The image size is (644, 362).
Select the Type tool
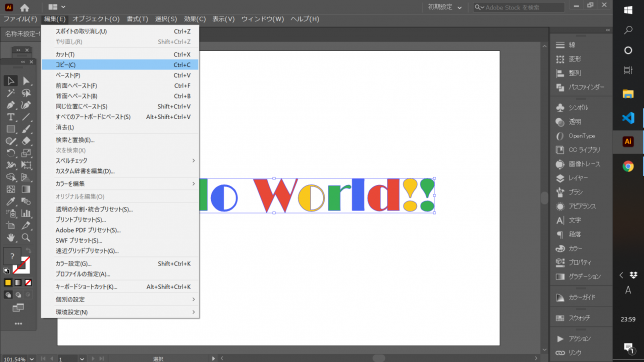pos(11,117)
